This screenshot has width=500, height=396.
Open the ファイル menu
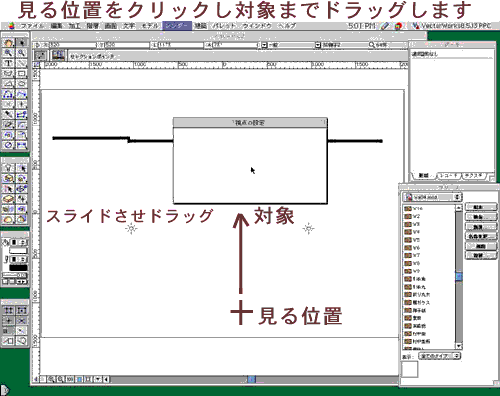tap(32, 26)
